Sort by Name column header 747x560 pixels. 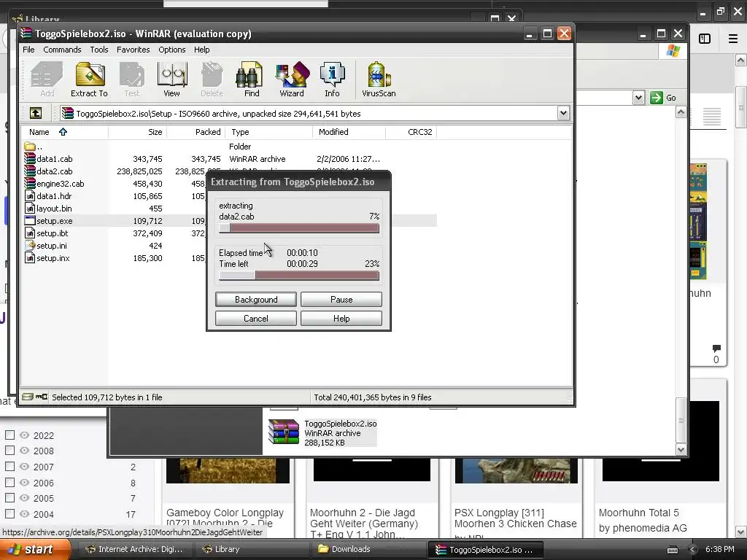coord(64,132)
